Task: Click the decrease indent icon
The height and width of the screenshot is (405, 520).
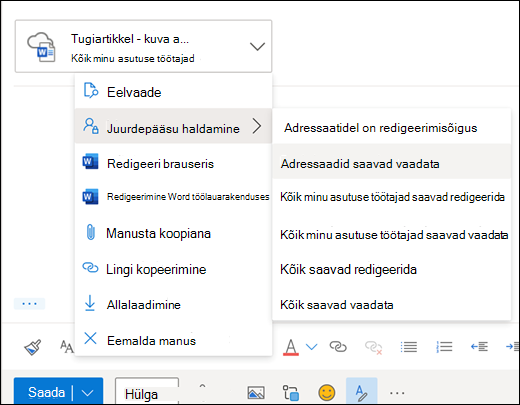Action: [479, 347]
